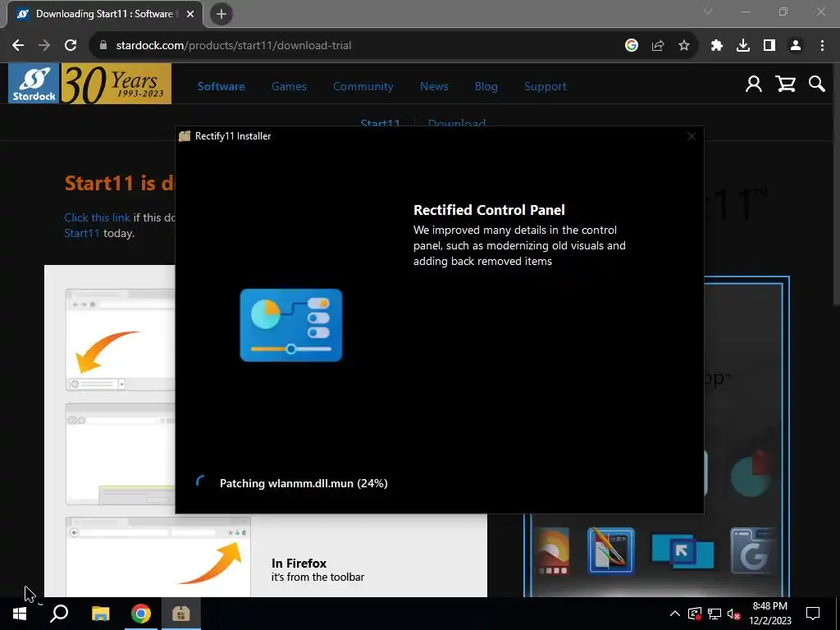The width and height of the screenshot is (840, 630).
Task: Click the Firefox download instruction thumbnail
Action: tap(158, 557)
